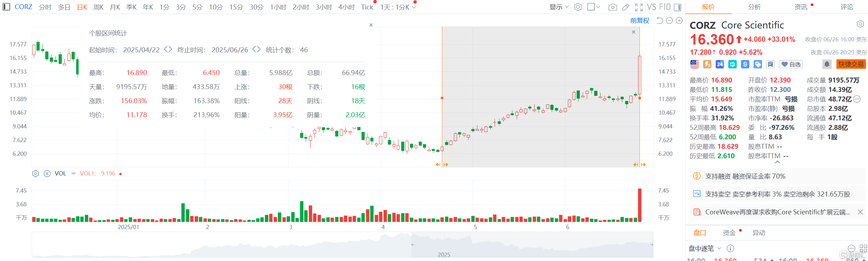Take a chart screenshot with camera icon
The height and width of the screenshot is (261, 868).
[613, 7]
